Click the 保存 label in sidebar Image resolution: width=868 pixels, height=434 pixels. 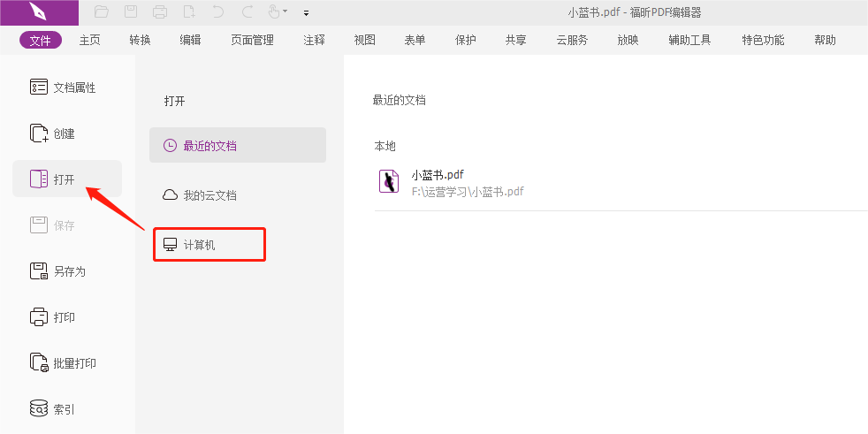[65, 226]
